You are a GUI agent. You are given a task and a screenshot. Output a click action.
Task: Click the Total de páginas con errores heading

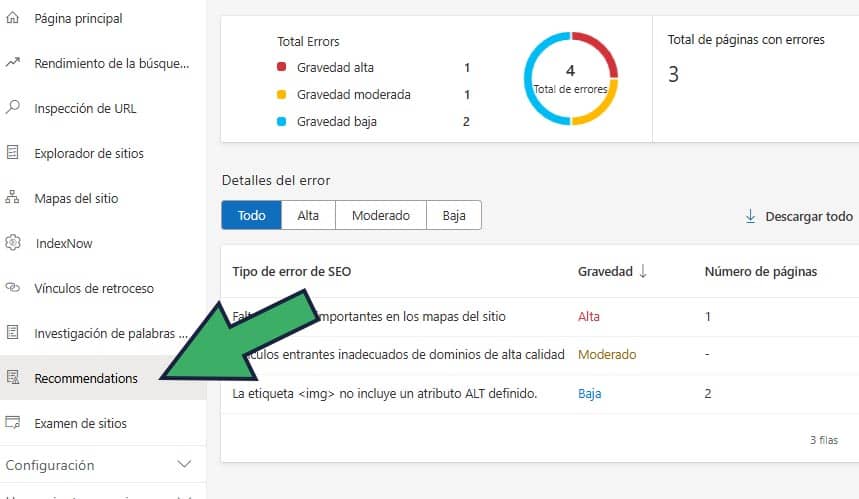(x=746, y=39)
